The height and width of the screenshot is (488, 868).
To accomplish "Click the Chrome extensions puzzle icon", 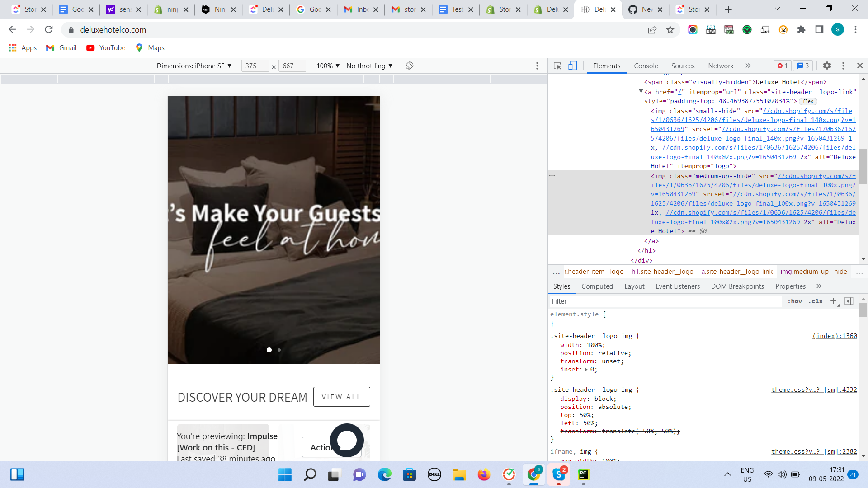I will [x=801, y=30].
